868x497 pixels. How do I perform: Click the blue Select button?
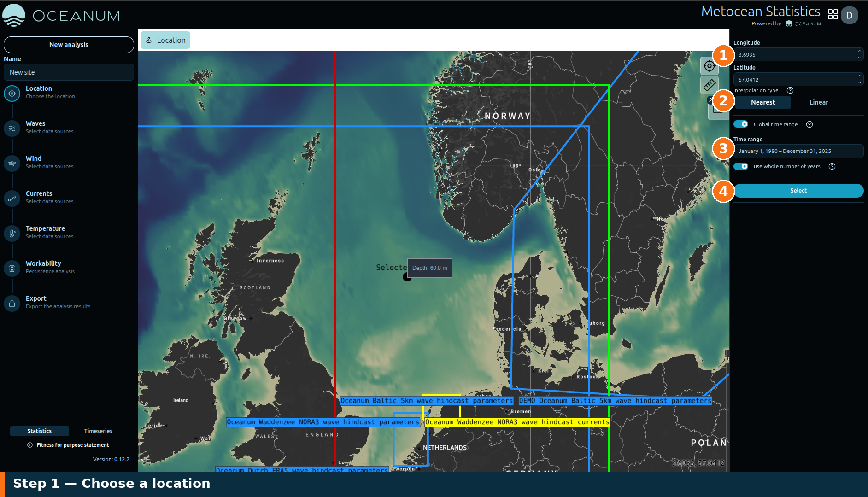[x=798, y=191]
